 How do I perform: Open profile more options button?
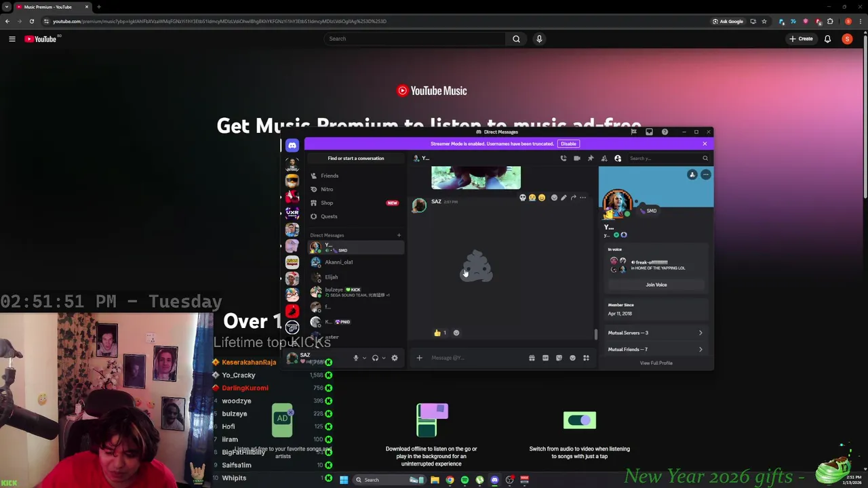tap(705, 175)
